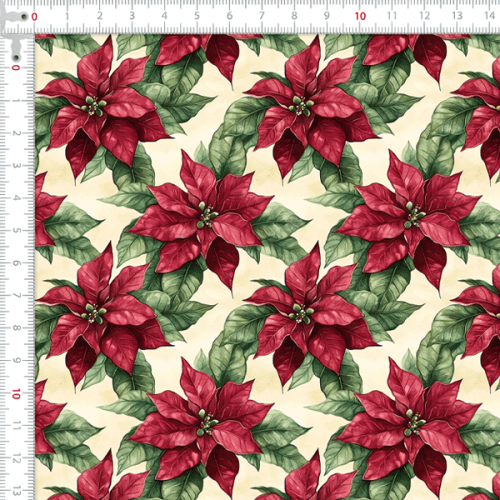Select number 5 on the top ruler
This screenshot has height=500, width=500.
pos(197,16)
